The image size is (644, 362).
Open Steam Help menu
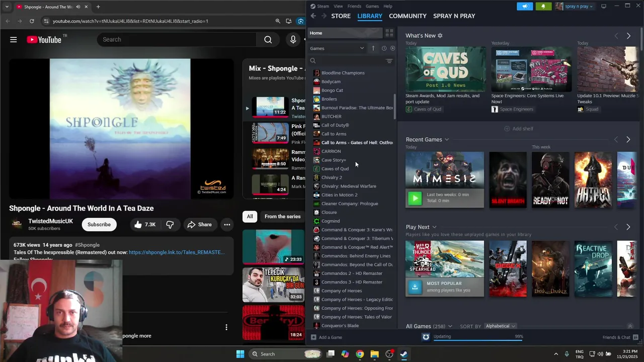click(x=388, y=6)
